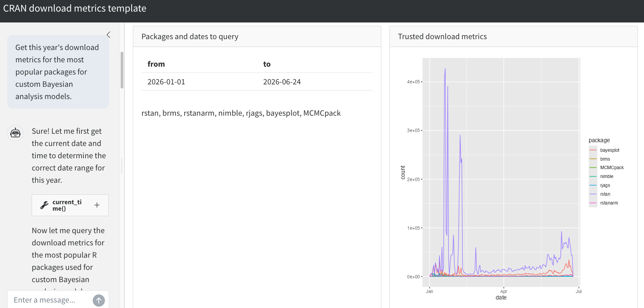Viewport: 644px width, 308px height.
Task: Click the Packages and dates to query header
Action: [190, 36]
